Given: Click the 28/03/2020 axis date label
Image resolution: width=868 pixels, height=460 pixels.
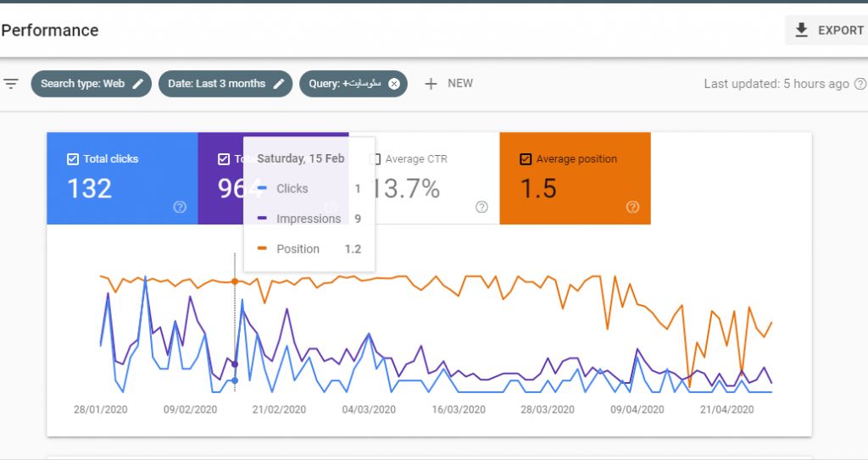Looking at the screenshot, I should click(548, 410).
